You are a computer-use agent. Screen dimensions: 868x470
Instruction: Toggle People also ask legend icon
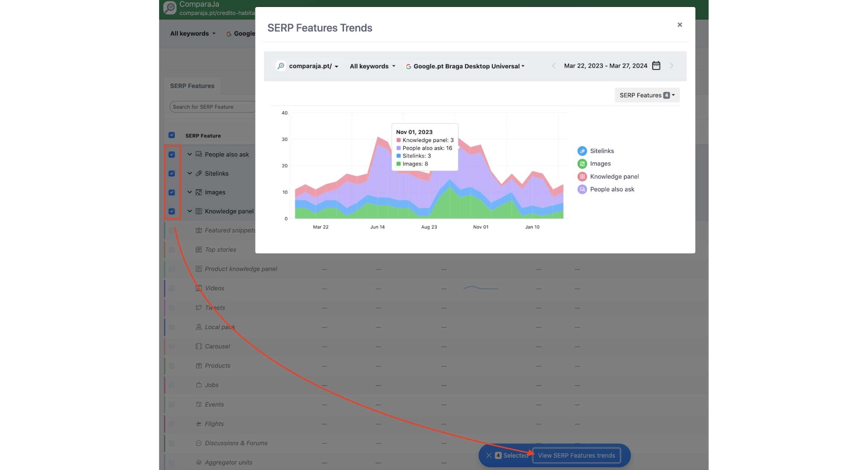click(582, 189)
